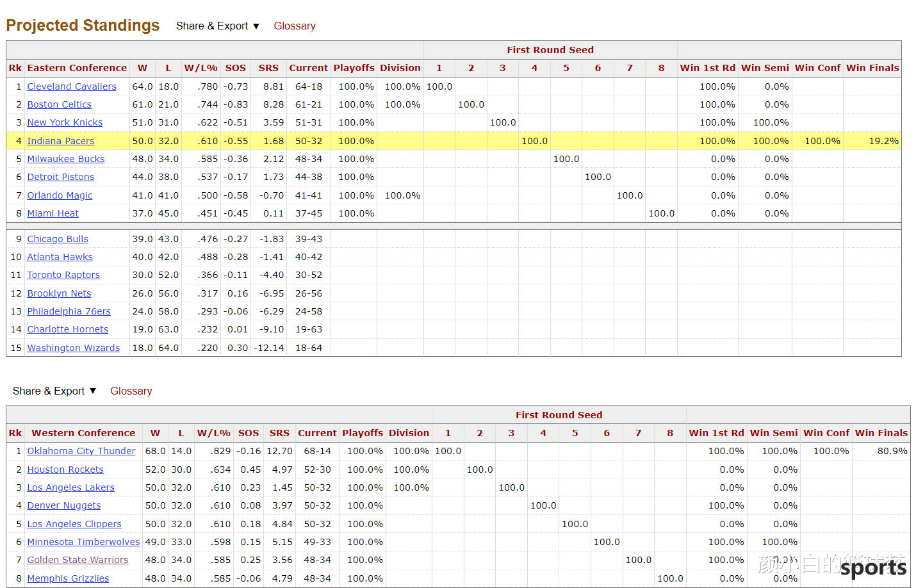Image resolution: width=916 pixels, height=588 pixels.
Task: Open the New York Knicks team link
Action: click(x=65, y=122)
